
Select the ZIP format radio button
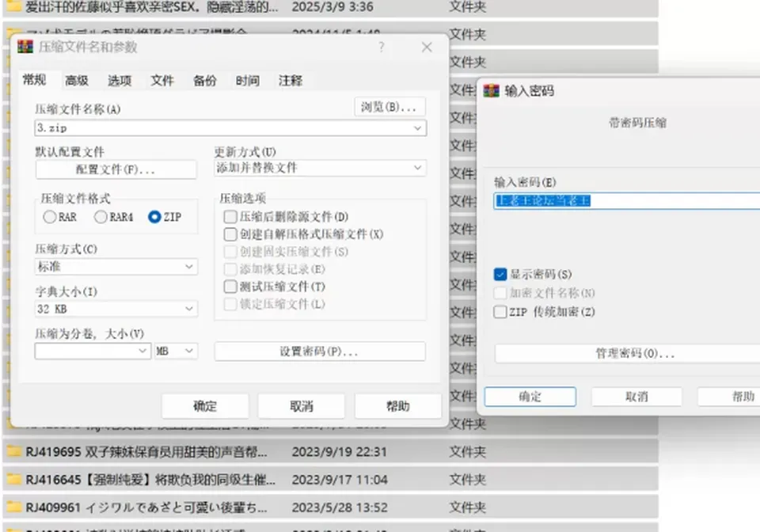[x=154, y=217]
